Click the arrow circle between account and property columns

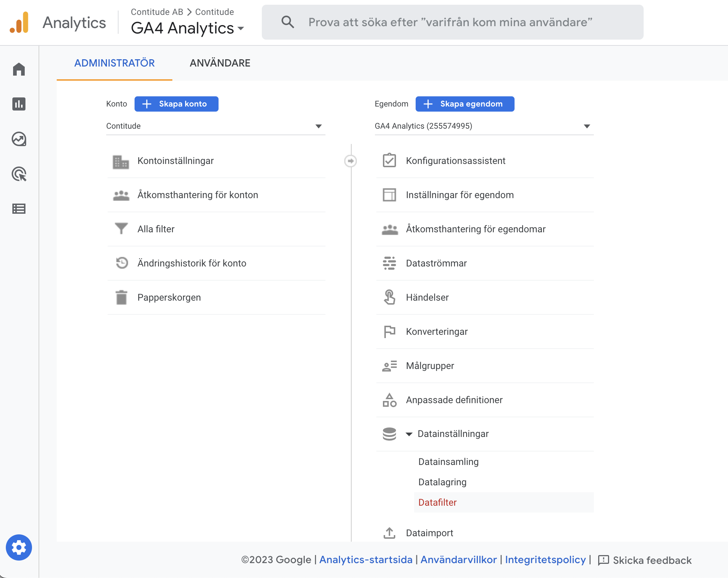click(351, 161)
